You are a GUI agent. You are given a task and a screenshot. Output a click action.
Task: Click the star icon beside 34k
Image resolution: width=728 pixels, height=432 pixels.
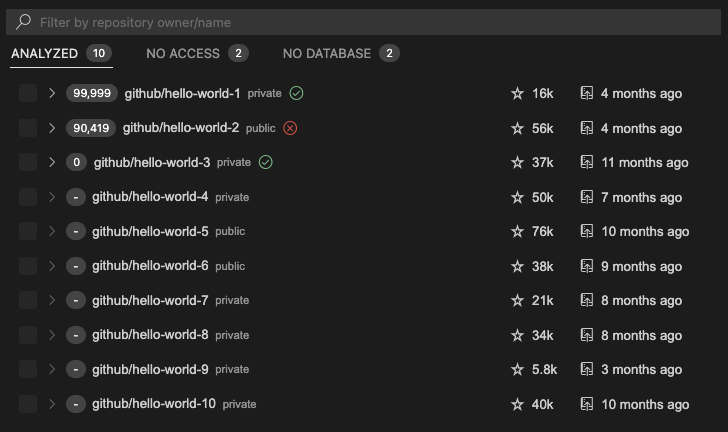click(x=517, y=335)
